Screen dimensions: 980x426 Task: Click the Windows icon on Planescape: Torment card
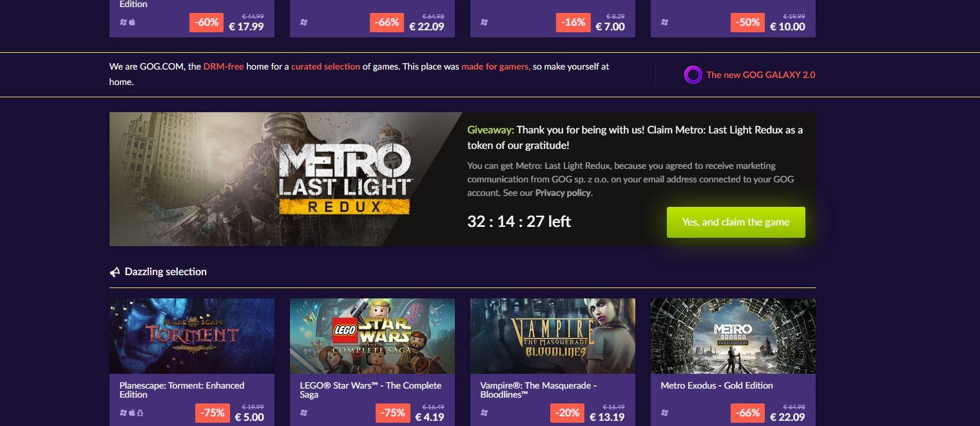pyautogui.click(x=123, y=412)
